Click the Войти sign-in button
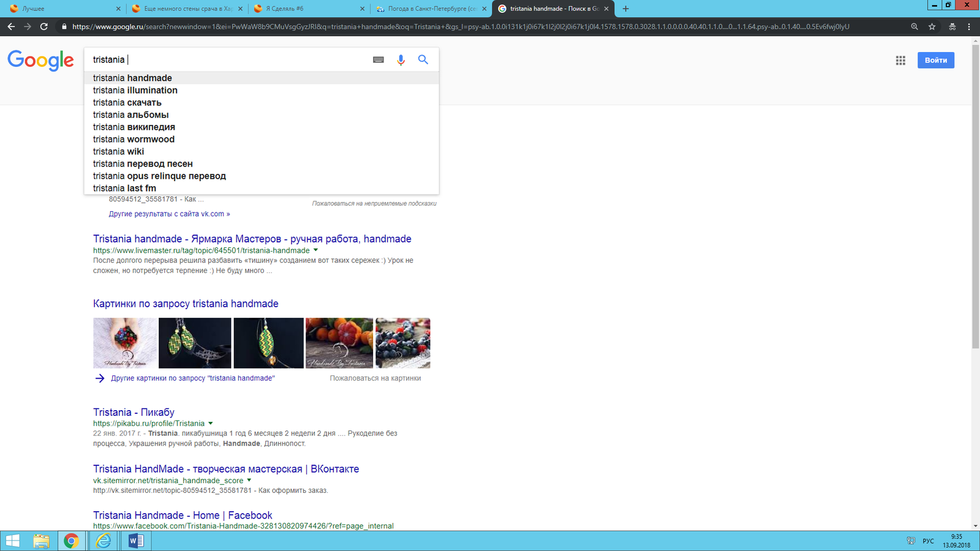Image resolution: width=980 pixels, height=551 pixels. pos(935,60)
